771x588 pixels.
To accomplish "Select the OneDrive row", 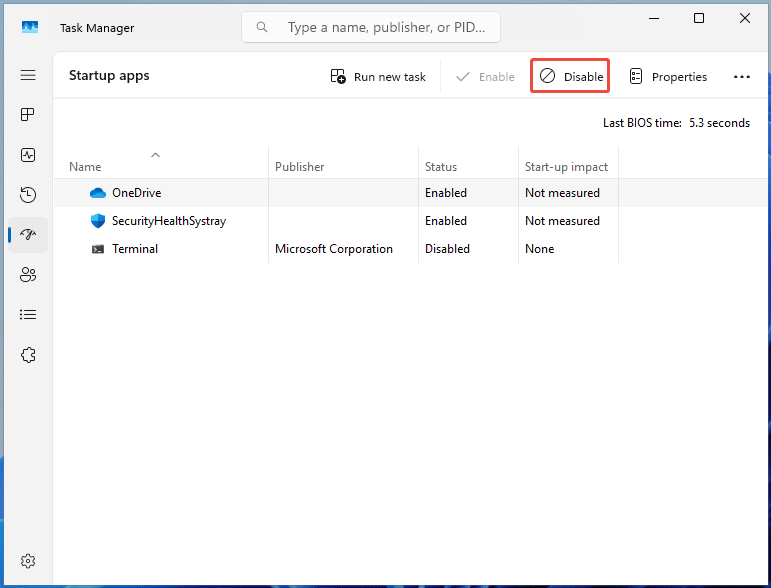I will [x=412, y=193].
